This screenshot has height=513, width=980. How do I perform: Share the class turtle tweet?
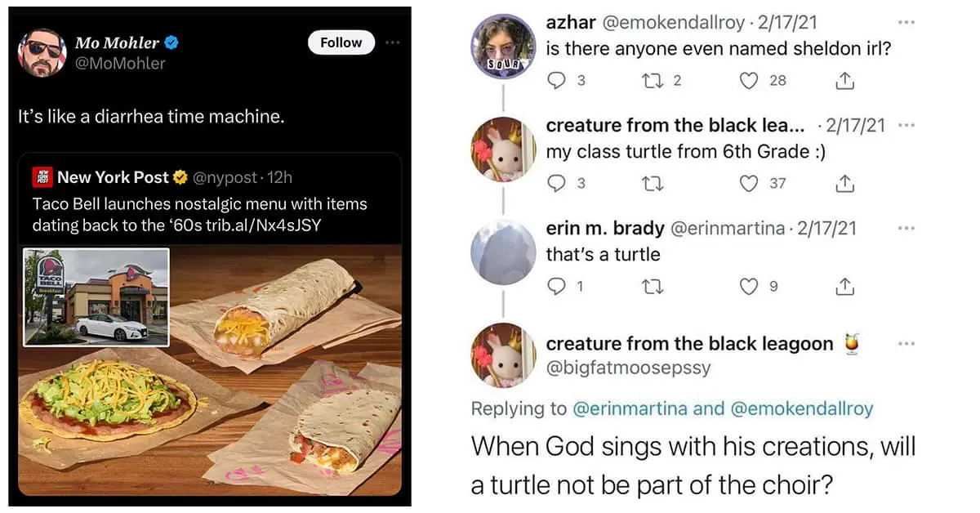(845, 183)
